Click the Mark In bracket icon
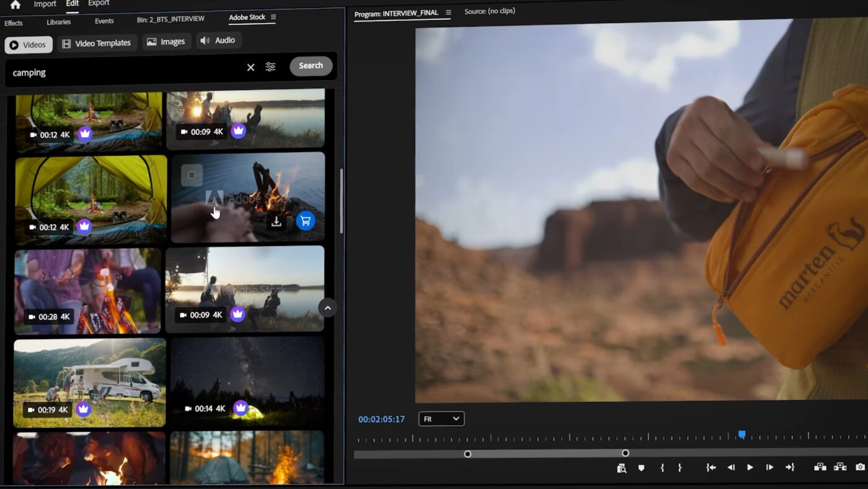Viewport: 868px width, 489px height. (662, 468)
